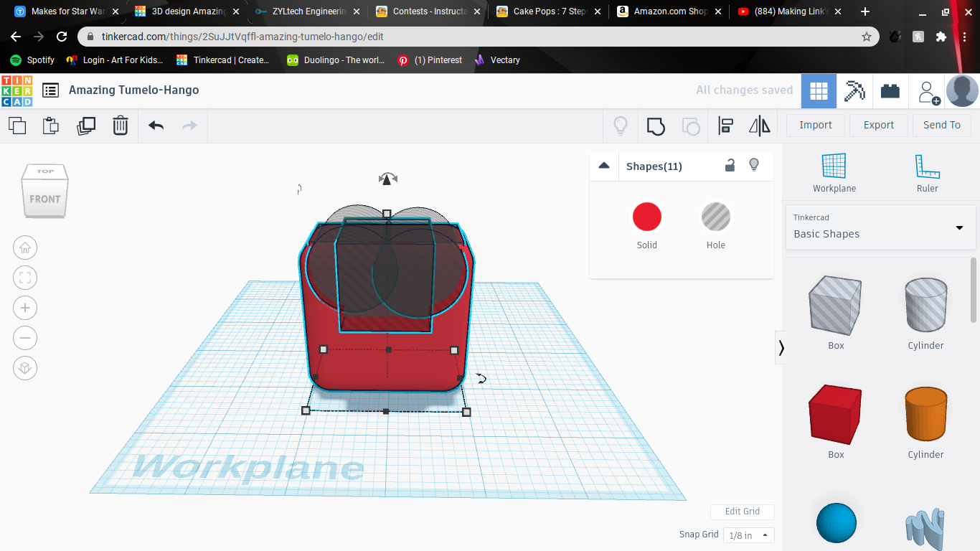Open the Basic Shapes category dropdown
This screenshot has height=551, width=980.
tap(880, 227)
